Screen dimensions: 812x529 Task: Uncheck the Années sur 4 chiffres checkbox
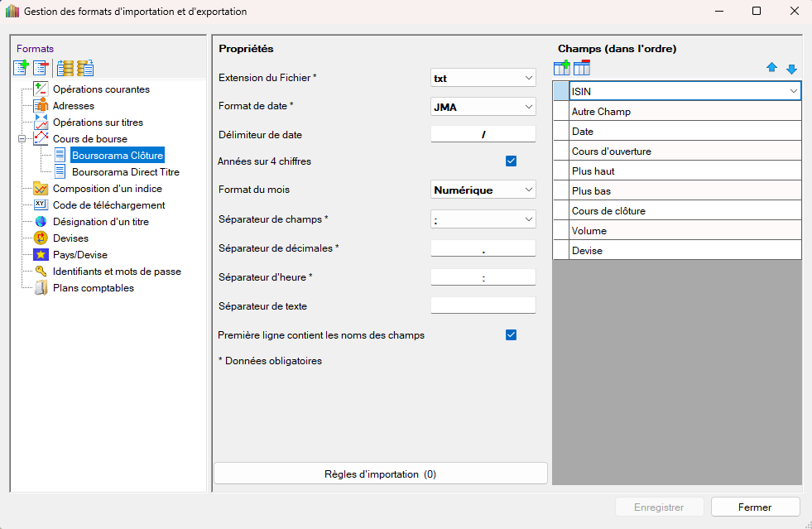(x=511, y=161)
